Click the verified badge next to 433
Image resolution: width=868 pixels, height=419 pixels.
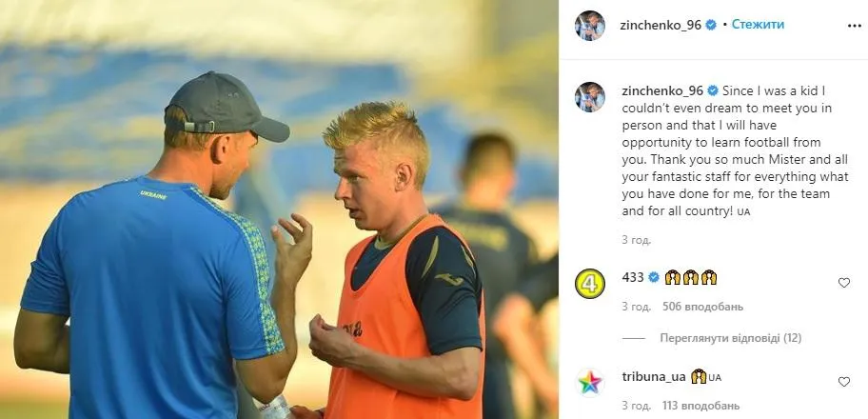(654, 277)
